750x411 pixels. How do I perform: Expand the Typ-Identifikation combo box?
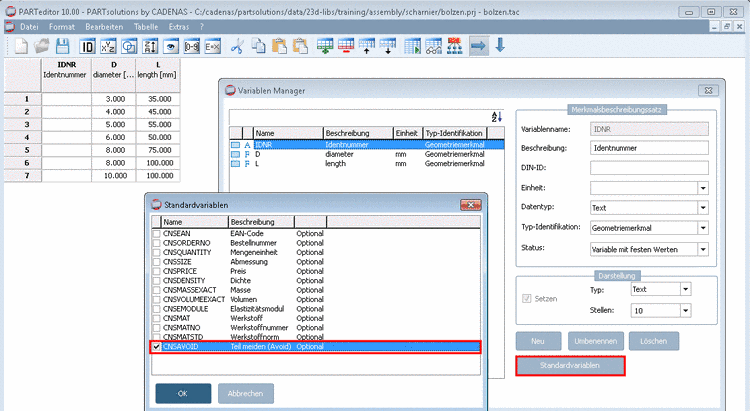click(x=703, y=228)
